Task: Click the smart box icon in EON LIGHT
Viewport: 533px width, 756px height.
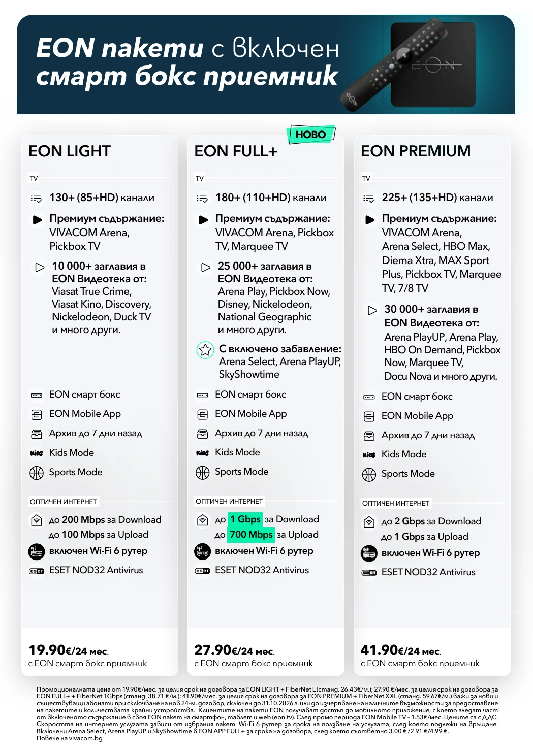Action: tap(37, 395)
